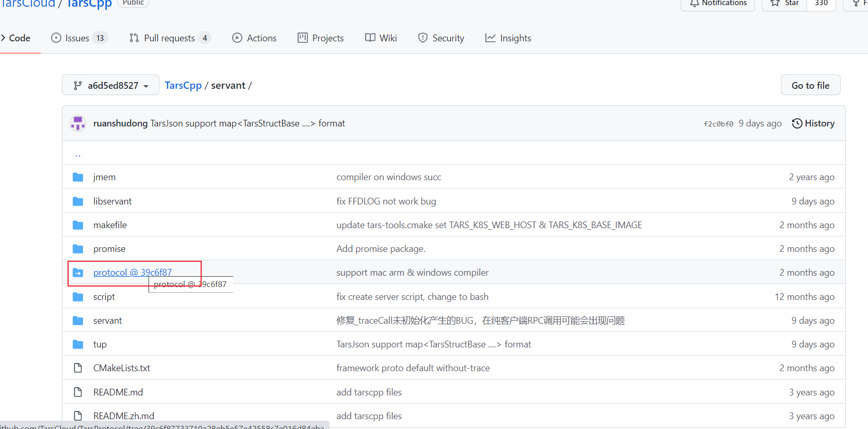The image size is (868, 429).
Task: Open 'fix create server script' commit message
Action: pos(413,297)
